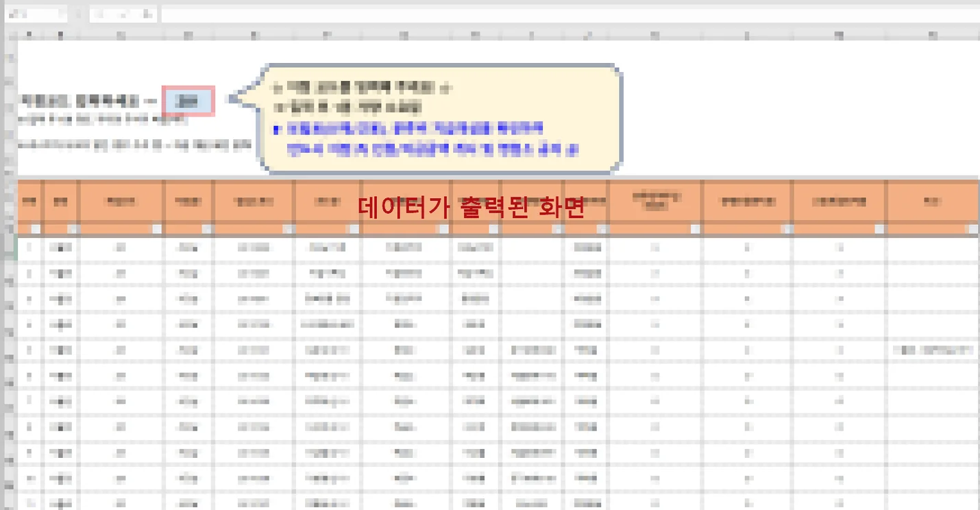980x510 pixels.
Task: Select entire column C via its letter header
Action: 121,34
